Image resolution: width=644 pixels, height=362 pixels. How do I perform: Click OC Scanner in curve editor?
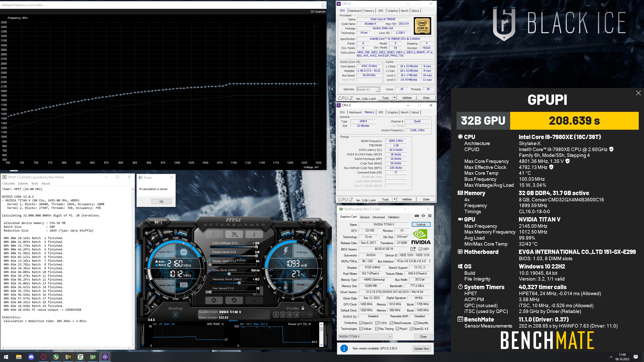(x=318, y=12)
